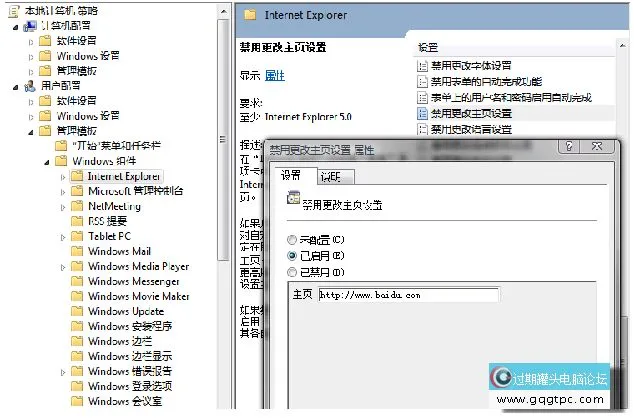Click the Windows 错误报告 folder icon
The height and width of the screenshot is (418, 634).
coord(76,371)
